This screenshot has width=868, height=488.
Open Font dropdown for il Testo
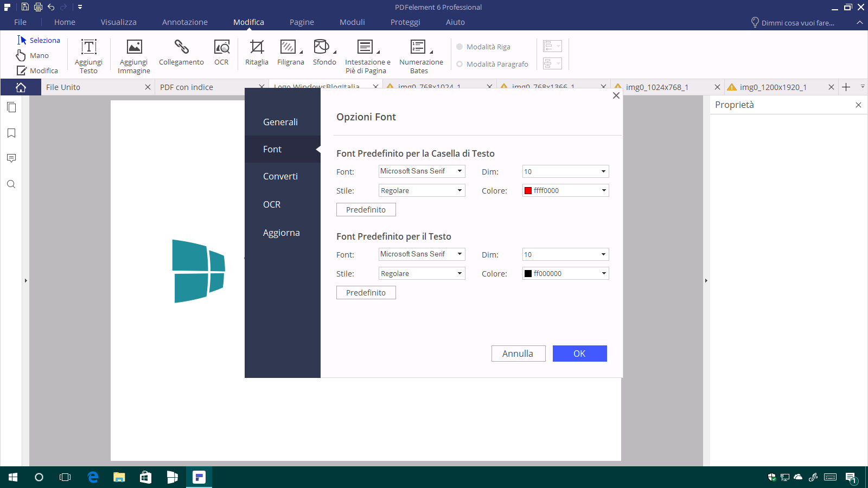422,254
